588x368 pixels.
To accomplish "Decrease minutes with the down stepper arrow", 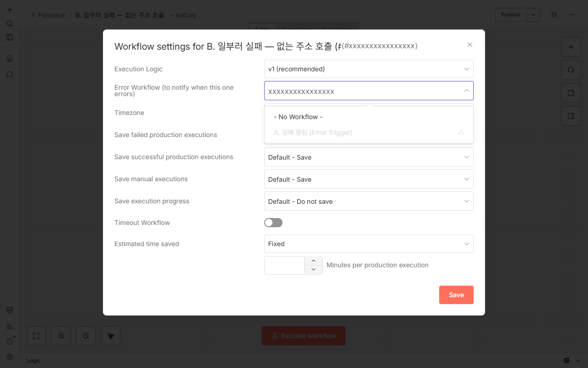I will tap(313, 270).
